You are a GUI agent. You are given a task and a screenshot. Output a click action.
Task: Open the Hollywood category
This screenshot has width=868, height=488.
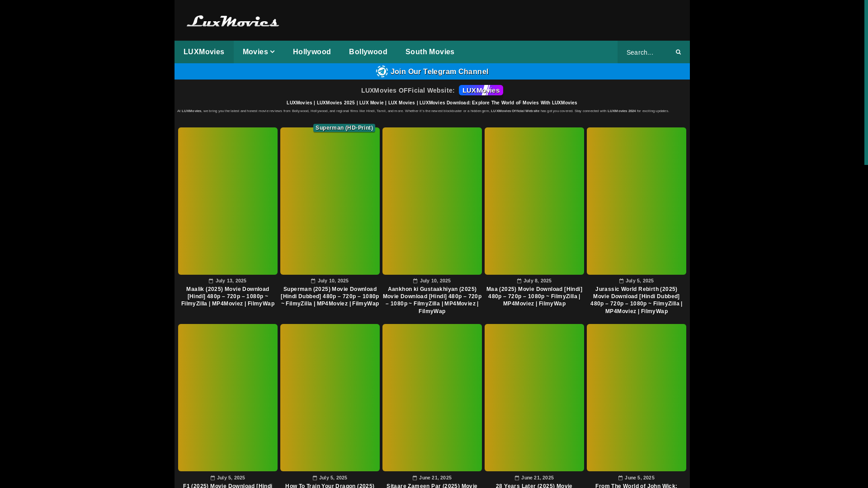tap(312, 52)
